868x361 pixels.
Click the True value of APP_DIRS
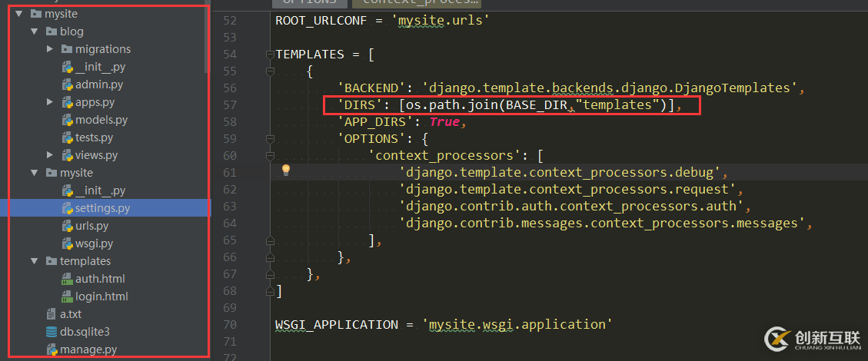(444, 122)
